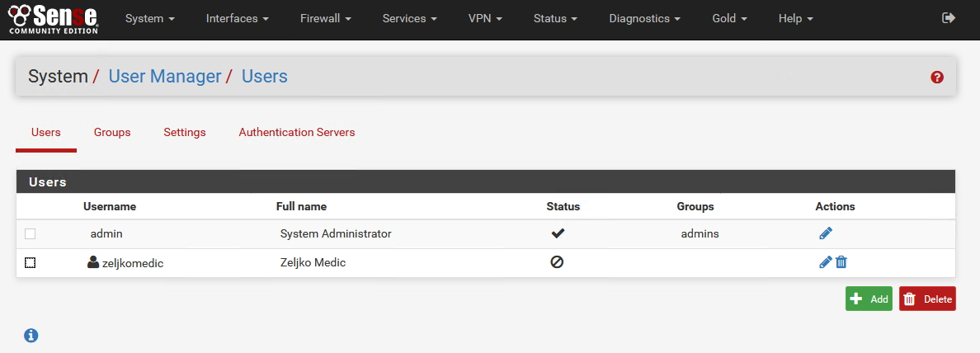
Task: Open User Manager breadcrumb link
Action: point(165,76)
